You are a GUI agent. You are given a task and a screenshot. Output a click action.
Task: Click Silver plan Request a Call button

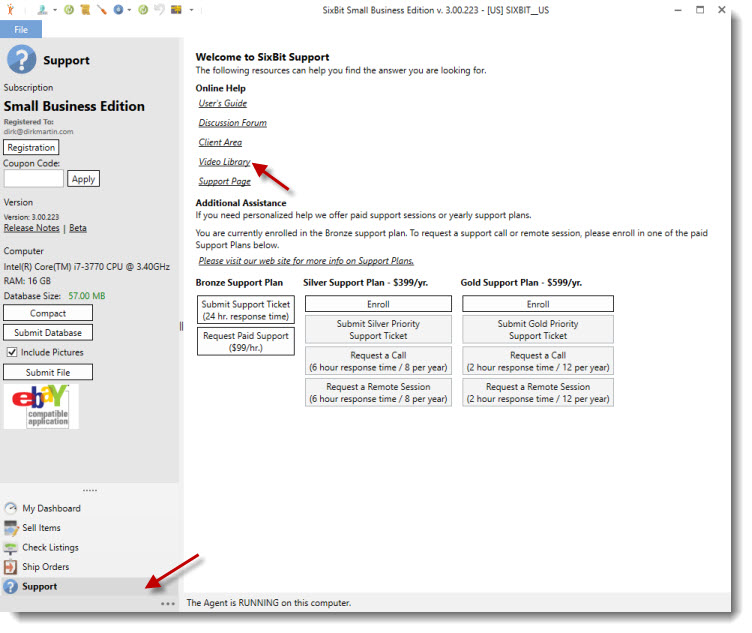(378, 362)
